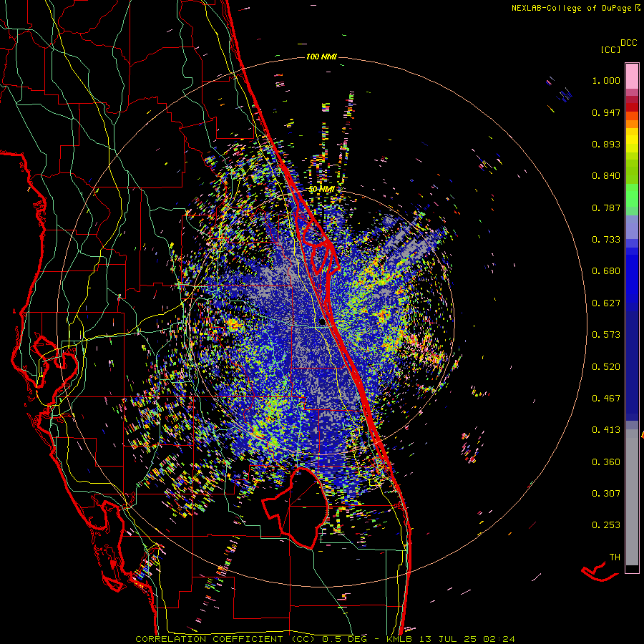Click the 1.000 legend value

[606, 80]
